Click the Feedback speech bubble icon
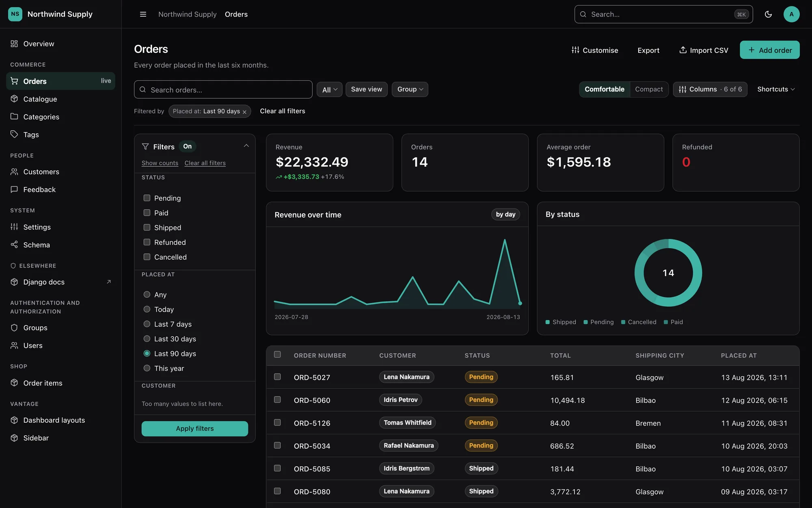Viewport: 812px width, 508px height. click(14, 189)
